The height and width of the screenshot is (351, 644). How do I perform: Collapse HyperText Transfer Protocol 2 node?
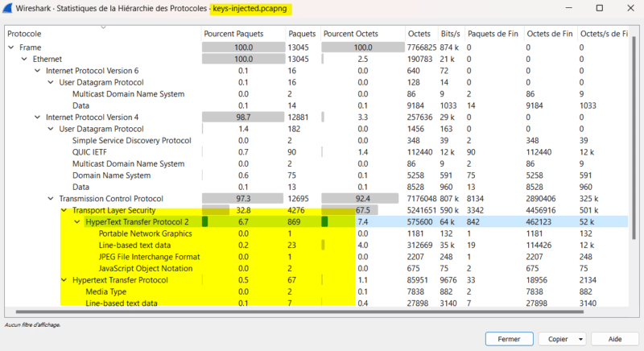click(x=76, y=222)
